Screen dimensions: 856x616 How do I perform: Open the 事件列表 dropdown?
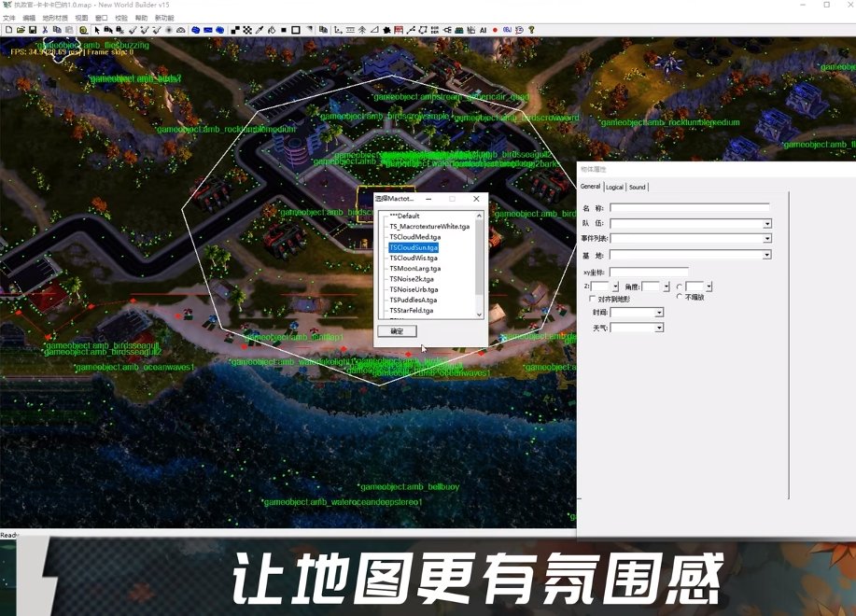pos(767,238)
